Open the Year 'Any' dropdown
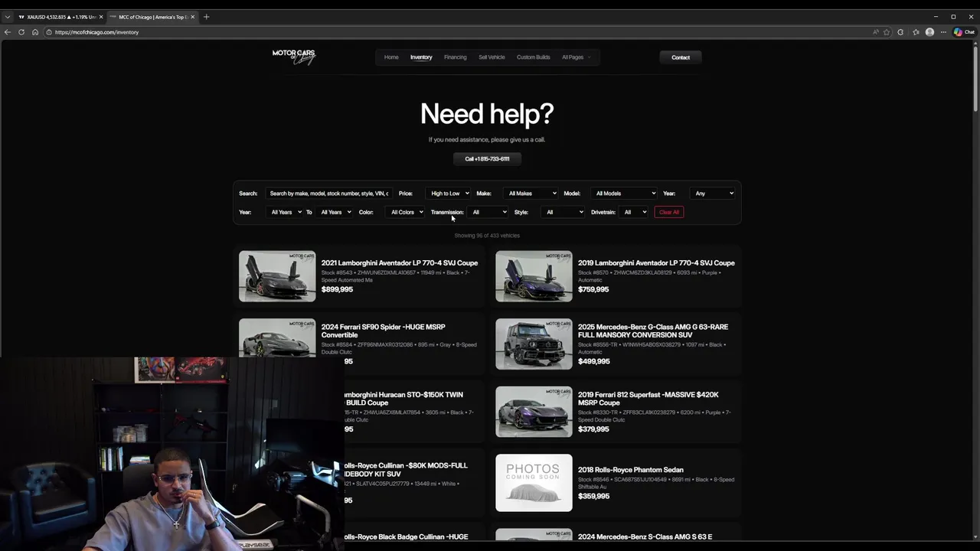980x551 pixels. click(x=714, y=194)
